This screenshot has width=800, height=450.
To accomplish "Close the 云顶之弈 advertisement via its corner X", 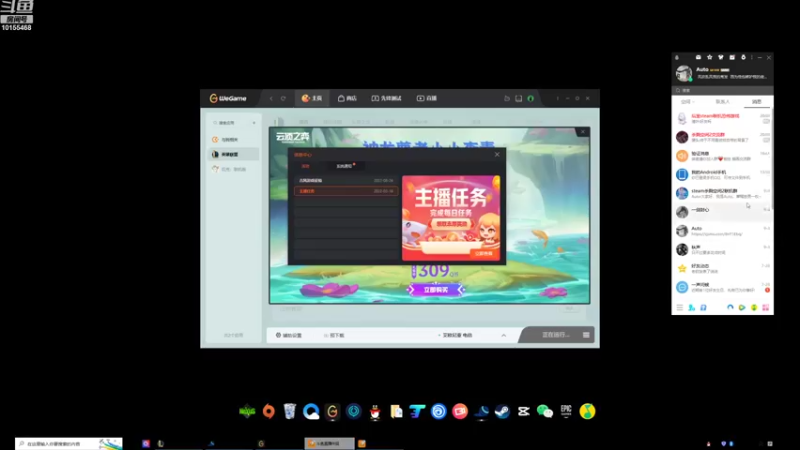I will 583,132.
